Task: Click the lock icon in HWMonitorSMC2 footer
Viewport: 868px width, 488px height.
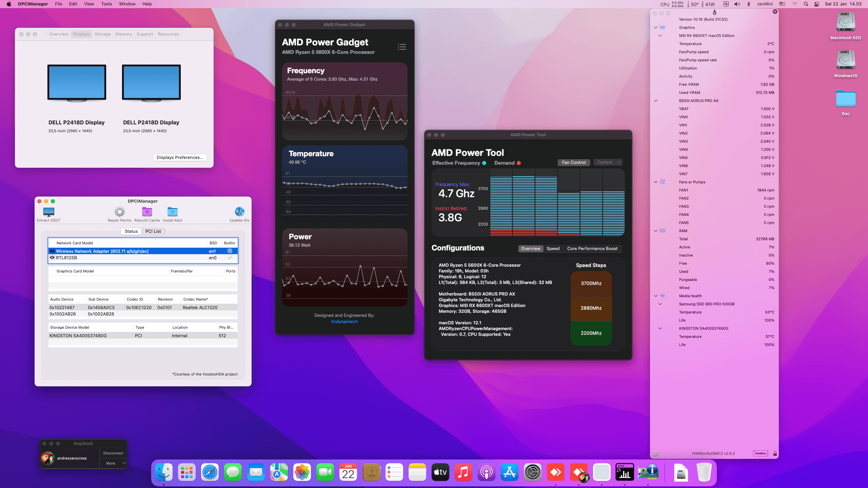Action: [x=775, y=453]
